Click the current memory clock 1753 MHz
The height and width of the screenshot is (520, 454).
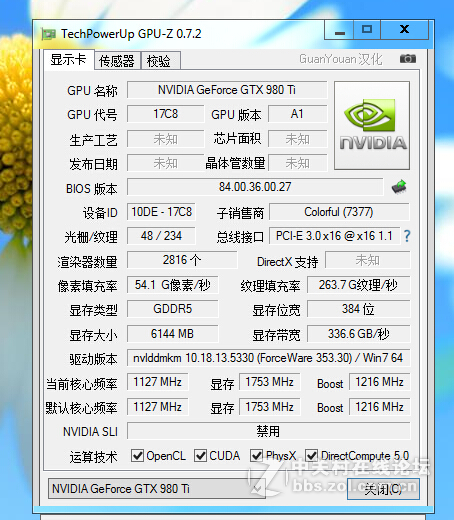click(x=270, y=382)
